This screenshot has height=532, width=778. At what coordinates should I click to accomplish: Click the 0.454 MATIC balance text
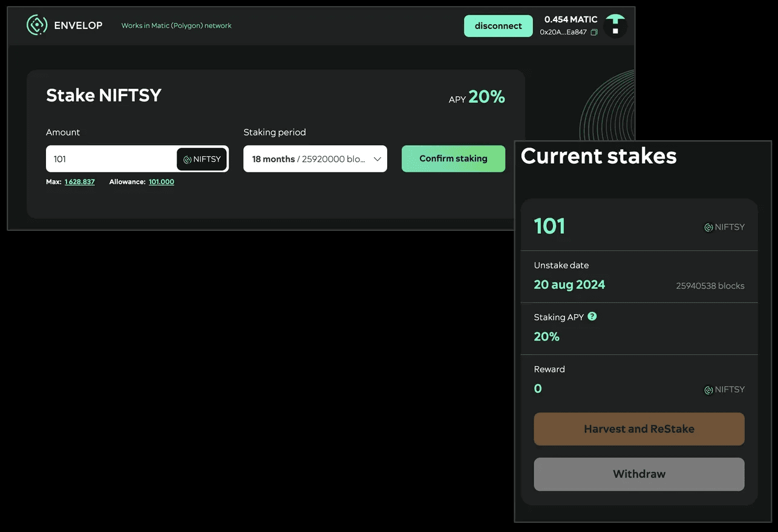[571, 19]
